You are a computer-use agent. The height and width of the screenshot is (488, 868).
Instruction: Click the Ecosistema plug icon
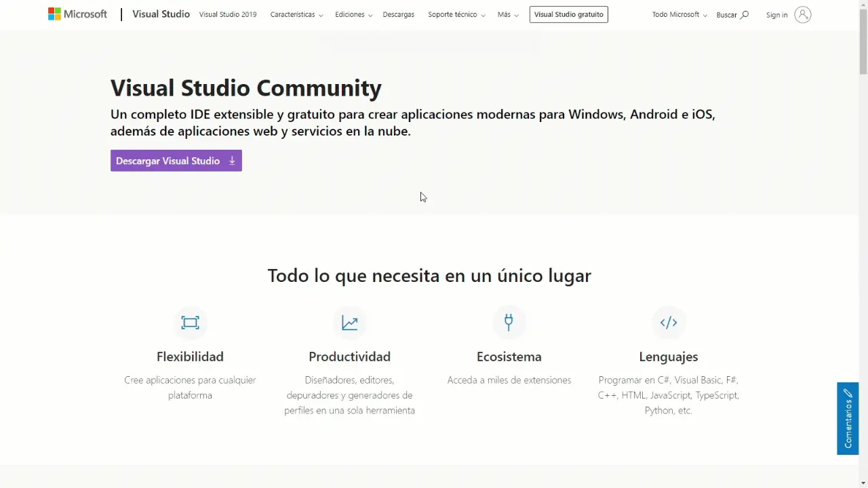[x=509, y=322]
